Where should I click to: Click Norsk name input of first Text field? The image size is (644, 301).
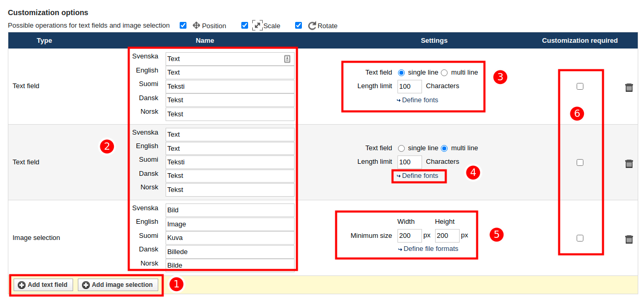(230, 114)
